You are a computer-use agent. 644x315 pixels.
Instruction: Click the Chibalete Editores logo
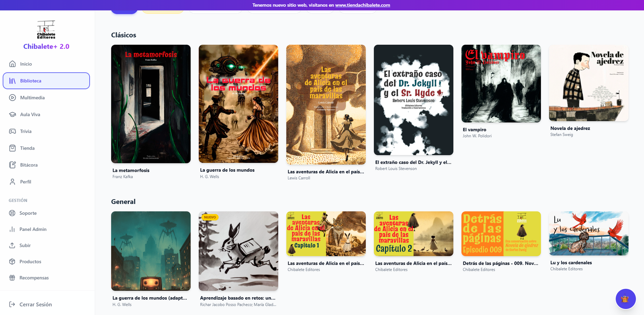click(46, 30)
